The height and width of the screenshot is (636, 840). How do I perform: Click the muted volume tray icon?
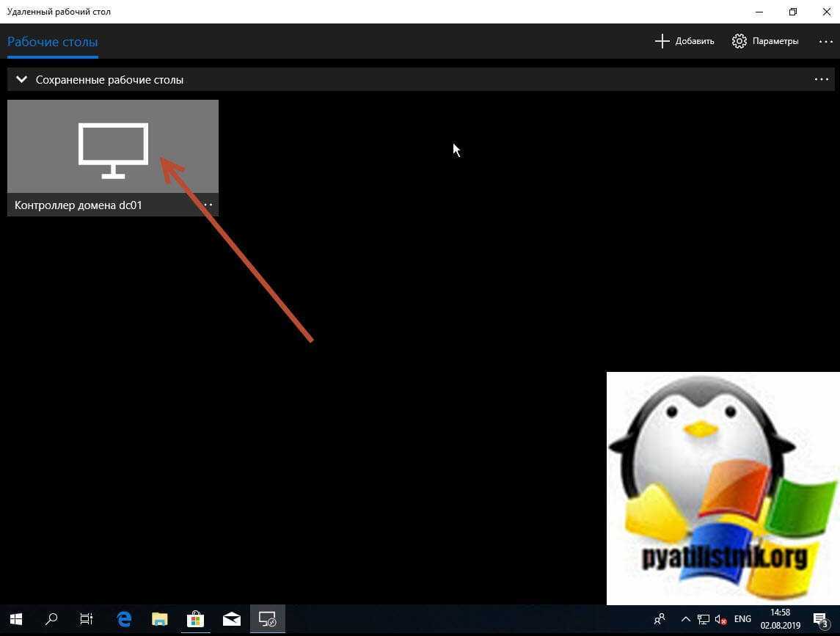[720, 620]
